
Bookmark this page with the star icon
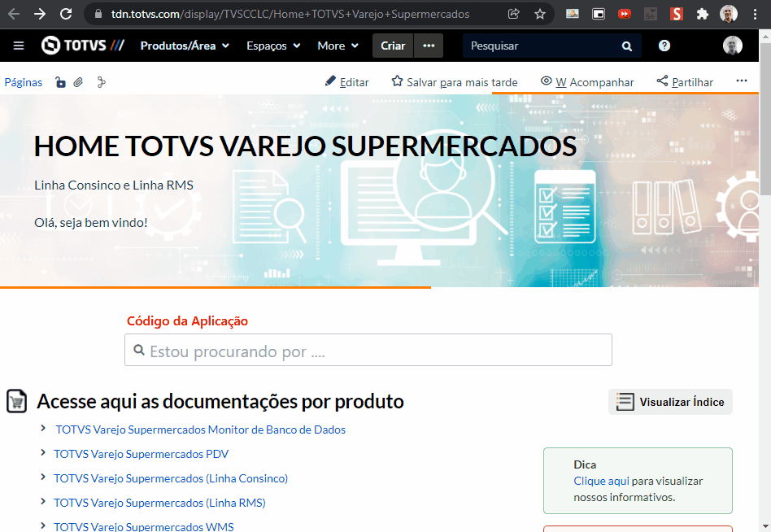[x=540, y=14]
